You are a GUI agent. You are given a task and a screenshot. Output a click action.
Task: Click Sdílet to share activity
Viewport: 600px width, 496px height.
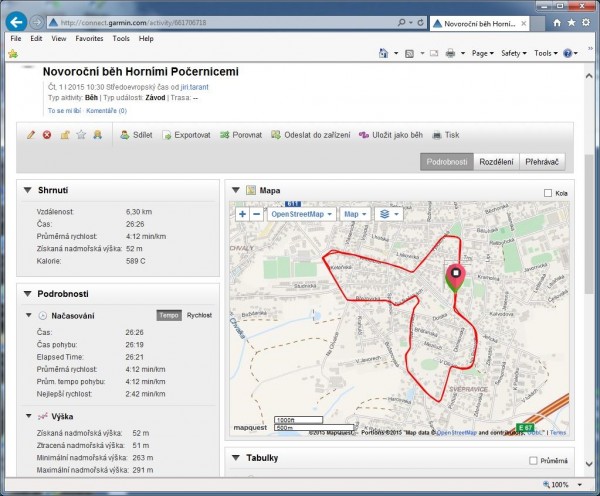137,135
